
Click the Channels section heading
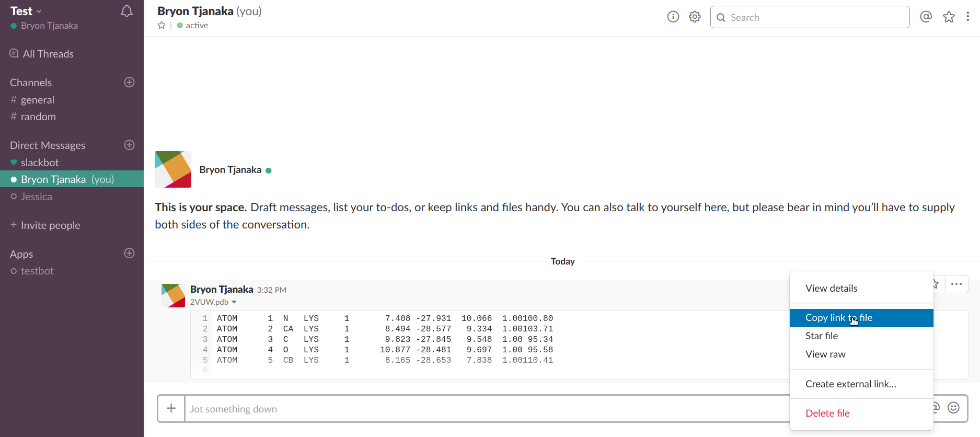pos(31,83)
